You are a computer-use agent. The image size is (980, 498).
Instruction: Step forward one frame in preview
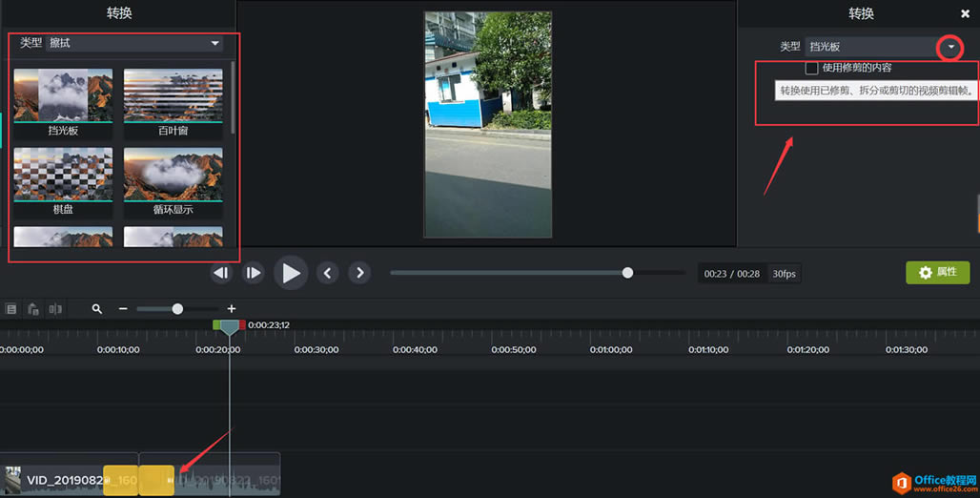[x=254, y=273]
